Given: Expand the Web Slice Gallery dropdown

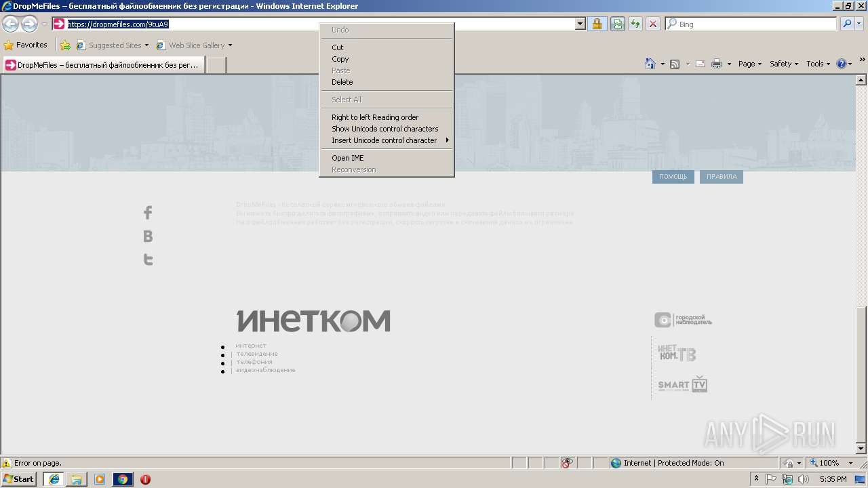Looking at the screenshot, I should tap(230, 45).
